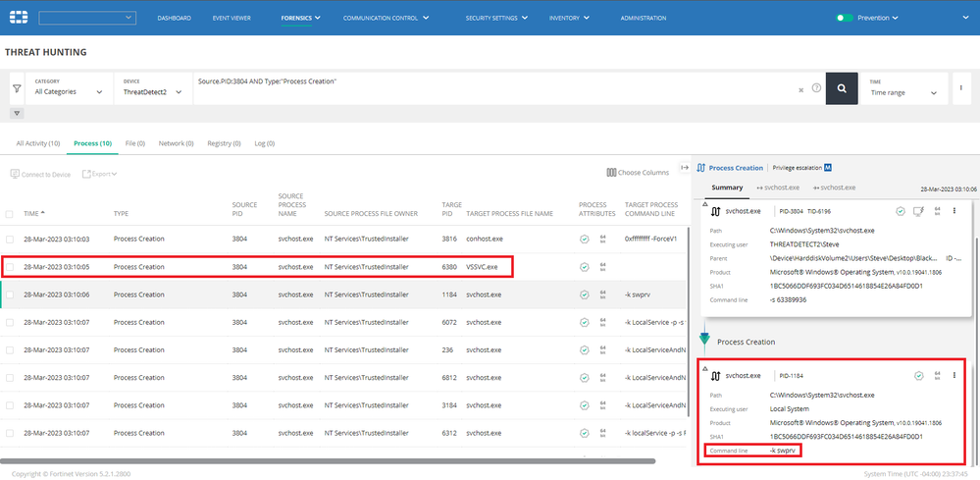Open the three-dot menu for svchost.exe PID-1184
Image resolution: width=980 pixels, height=480 pixels.
point(953,375)
